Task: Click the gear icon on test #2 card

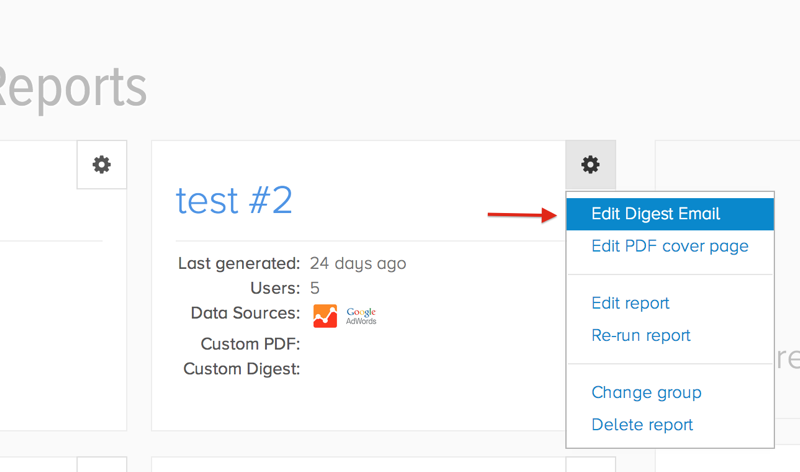Action: (590, 165)
